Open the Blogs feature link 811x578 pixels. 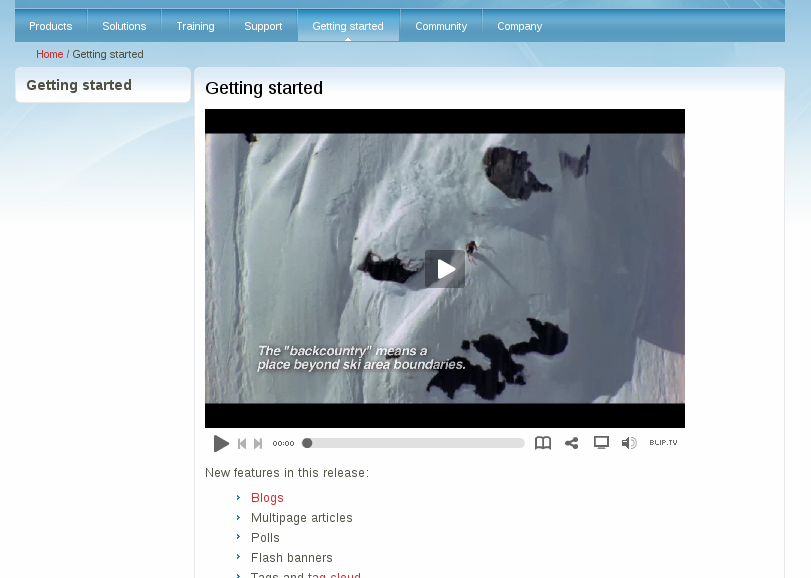(x=267, y=498)
